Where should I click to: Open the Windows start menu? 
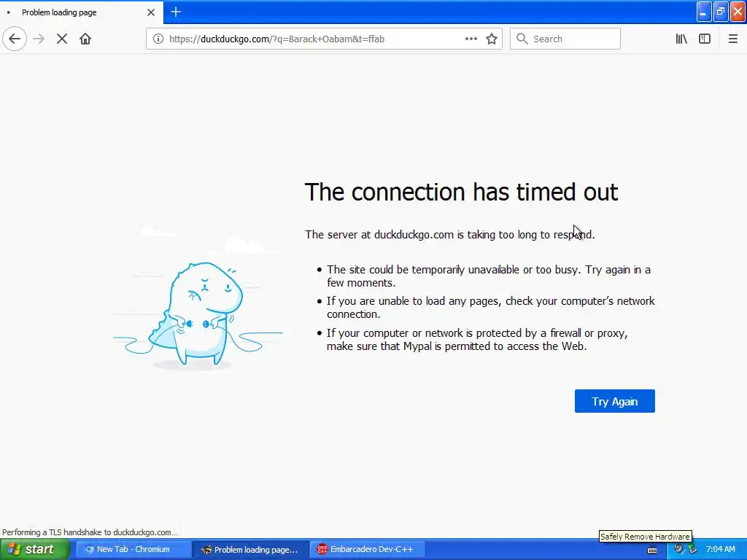tap(34, 549)
